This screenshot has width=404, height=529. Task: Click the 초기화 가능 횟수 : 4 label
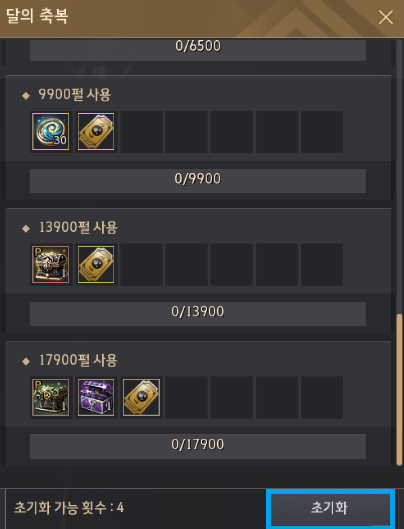pos(69,507)
